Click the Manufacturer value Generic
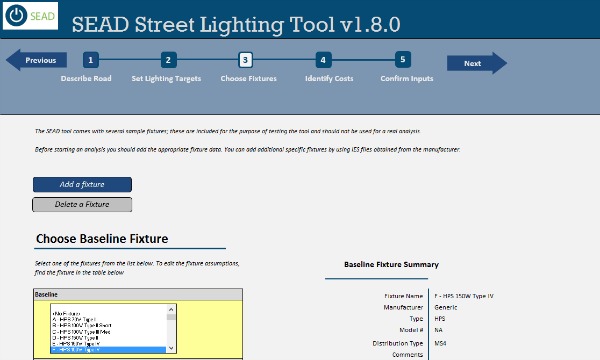 [x=446, y=307]
